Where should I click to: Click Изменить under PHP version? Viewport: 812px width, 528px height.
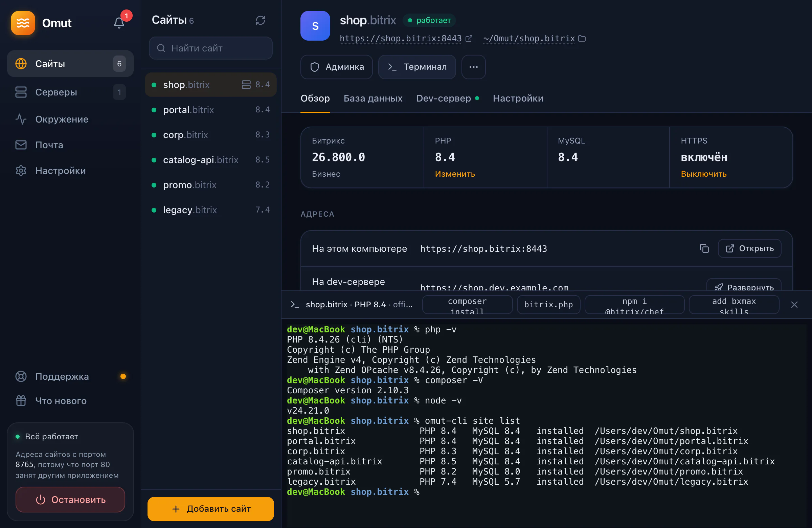point(455,174)
